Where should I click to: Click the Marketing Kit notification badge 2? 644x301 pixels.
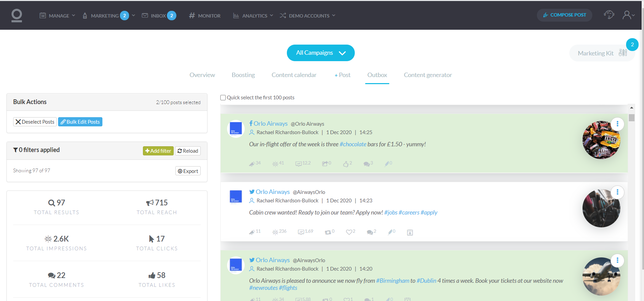pos(632,45)
